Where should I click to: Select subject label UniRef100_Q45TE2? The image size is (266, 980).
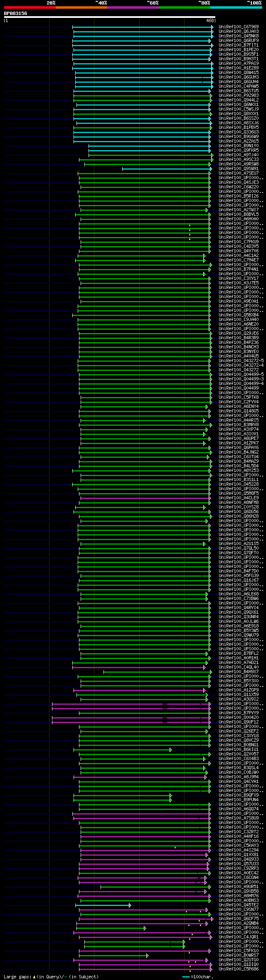pos(239,905)
